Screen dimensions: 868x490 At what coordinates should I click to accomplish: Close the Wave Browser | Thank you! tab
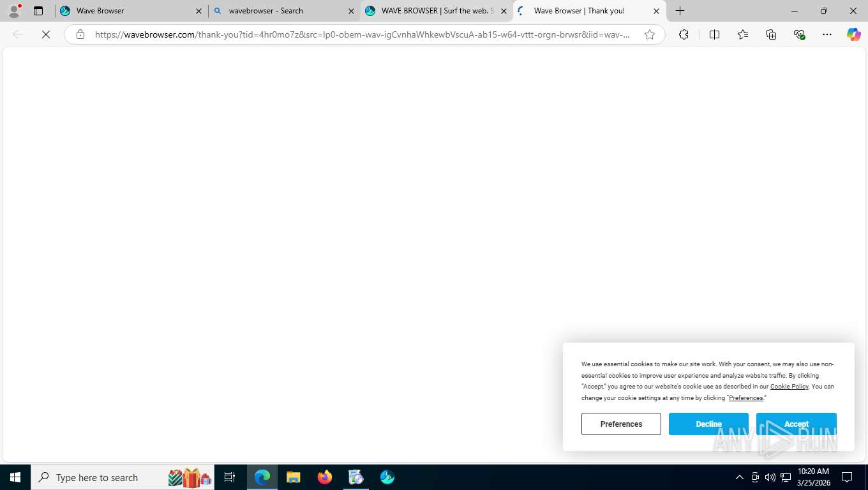656,11
